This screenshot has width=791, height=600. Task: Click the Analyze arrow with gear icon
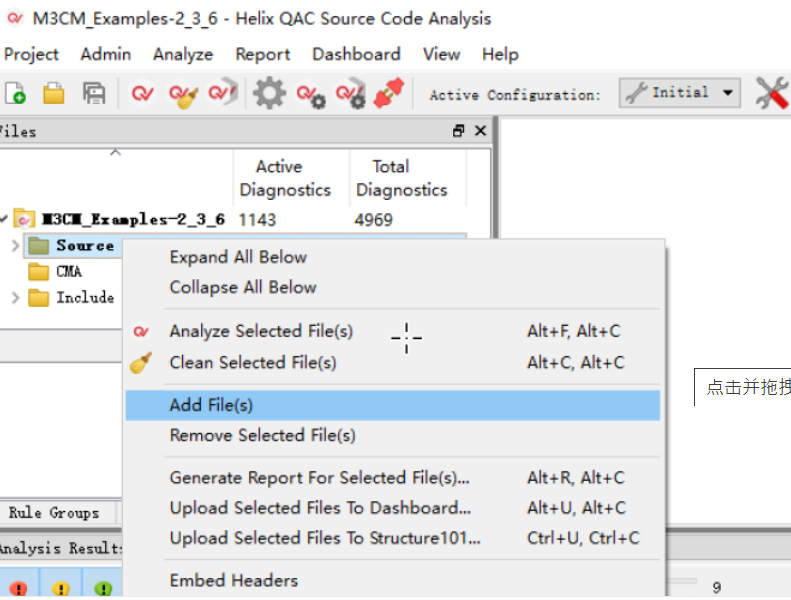(x=351, y=93)
